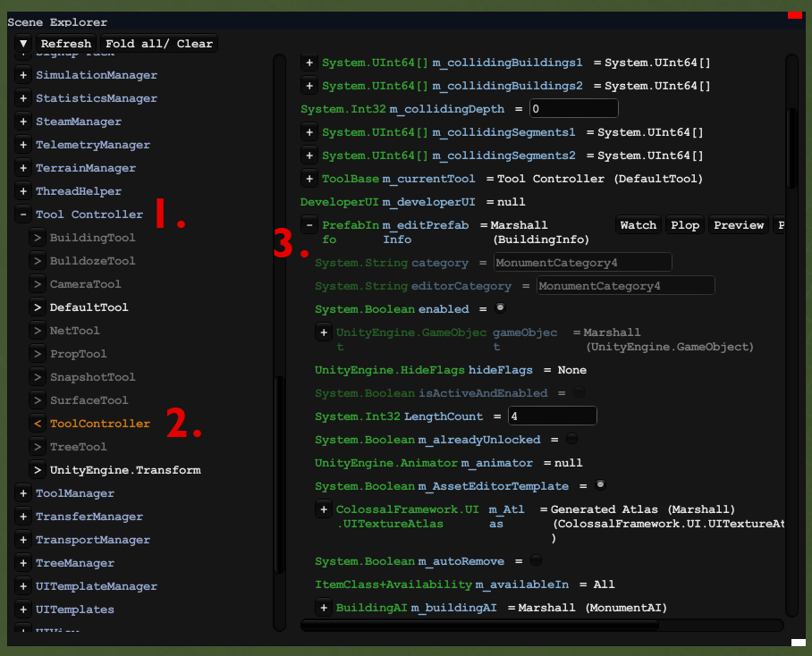
Task: Expand m_collidingSegments2 array
Action: click(309, 156)
